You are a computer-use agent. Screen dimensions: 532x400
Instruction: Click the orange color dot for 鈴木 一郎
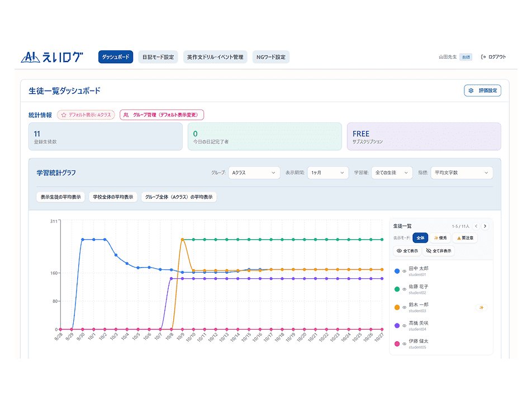397,307
